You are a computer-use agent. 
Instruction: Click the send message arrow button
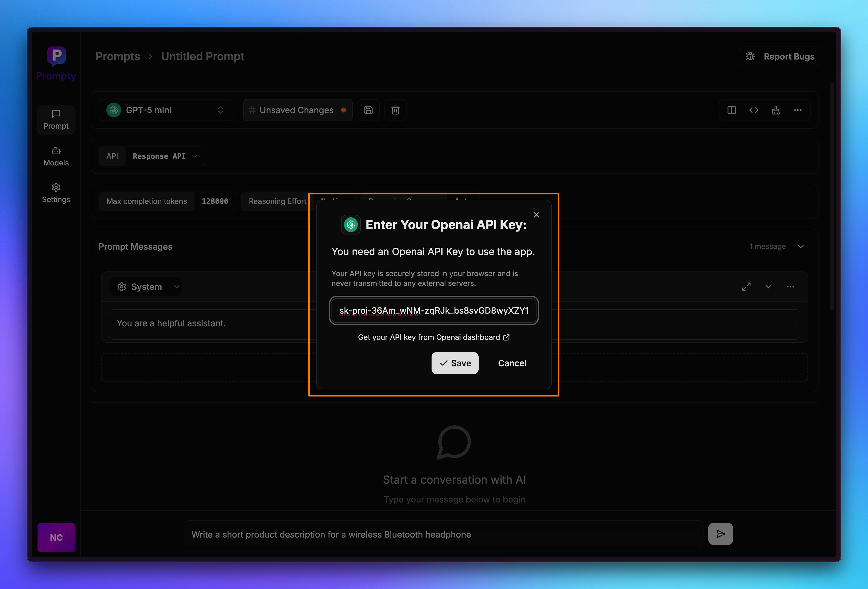[x=720, y=534]
